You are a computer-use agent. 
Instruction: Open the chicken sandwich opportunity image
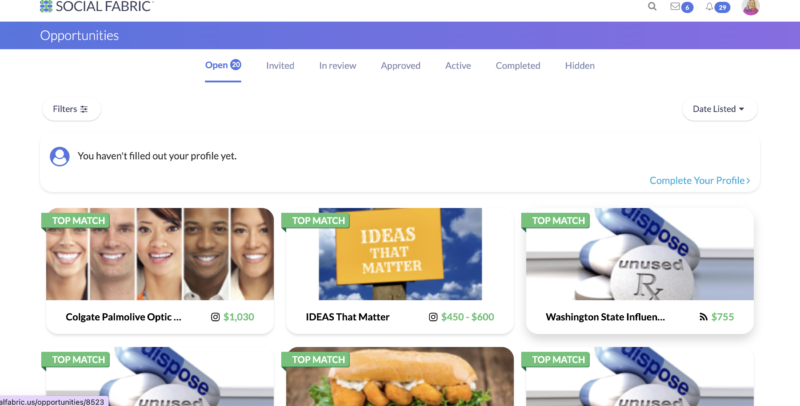click(400, 376)
